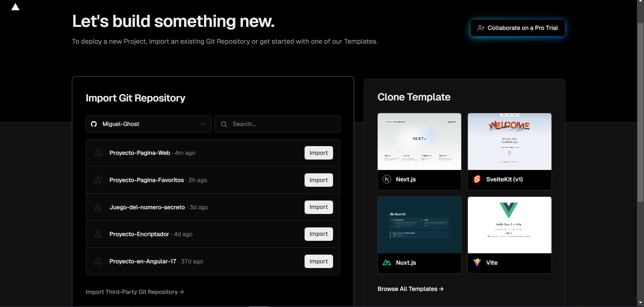Image resolution: width=644 pixels, height=307 pixels.
Task: Click the Proyecto-Pagina-Favoritos repository name
Action: (147, 180)
